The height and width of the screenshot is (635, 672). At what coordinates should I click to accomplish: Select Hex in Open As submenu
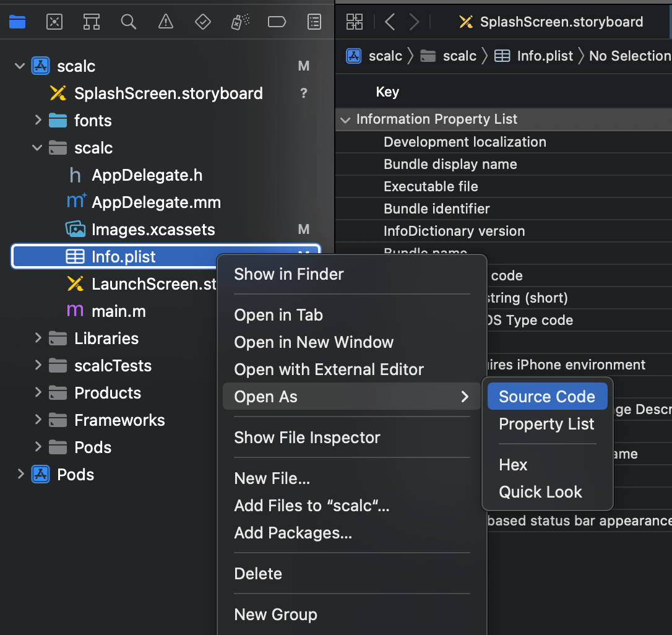point(547,465)
